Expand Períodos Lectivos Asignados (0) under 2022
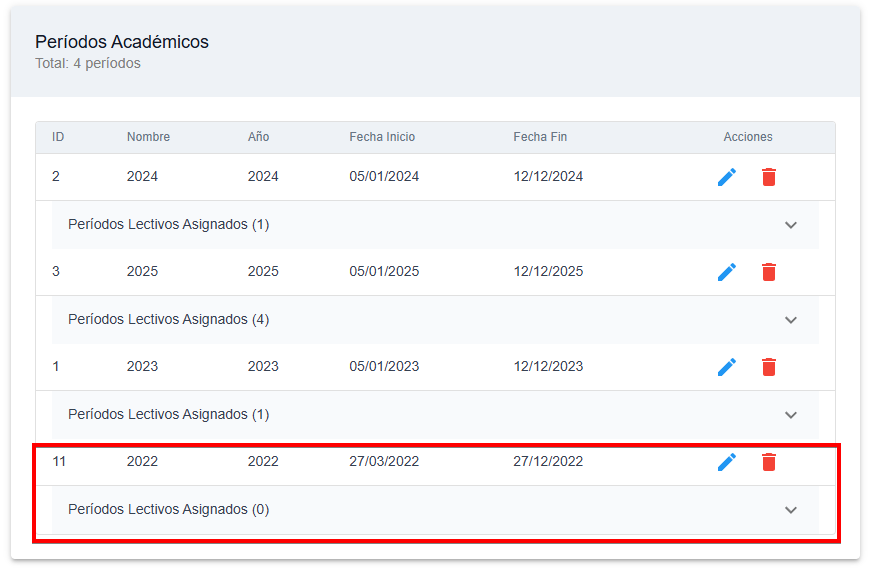Image resolution: width=872 pixels, height=570 pixels. pos(435,510)
